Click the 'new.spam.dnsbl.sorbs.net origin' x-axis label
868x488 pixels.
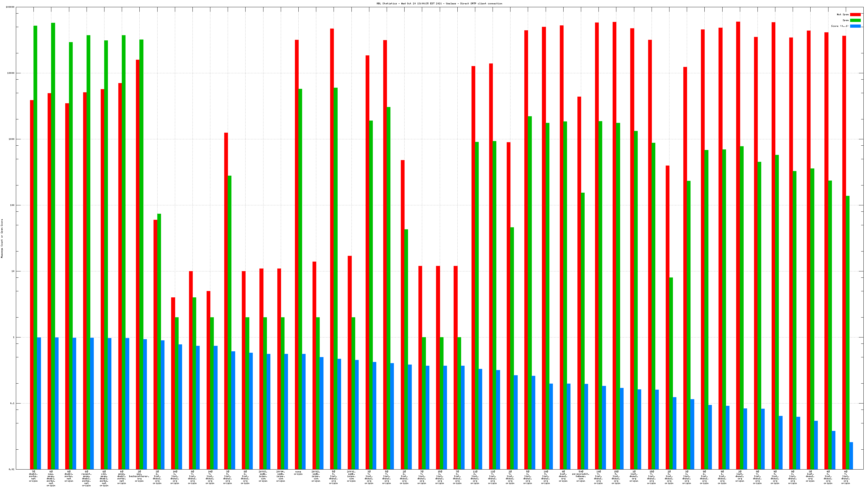[x=51, y=478]
